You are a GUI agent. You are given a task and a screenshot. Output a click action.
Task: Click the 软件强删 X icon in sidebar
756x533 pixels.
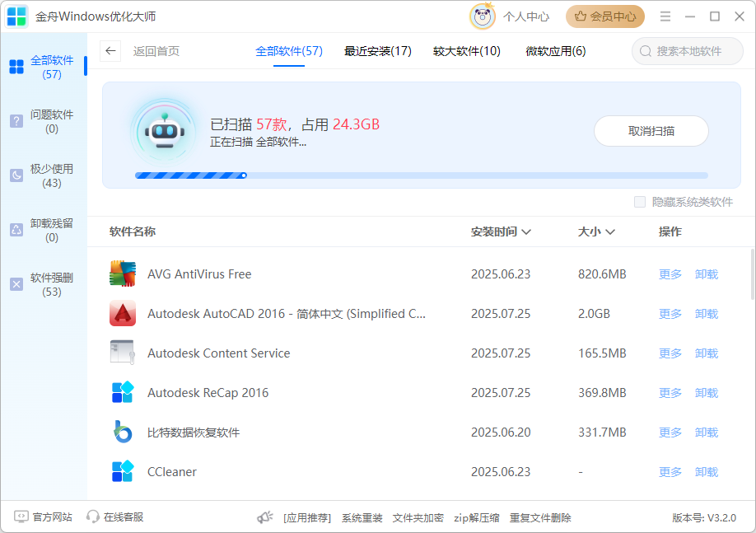[16, 284]
